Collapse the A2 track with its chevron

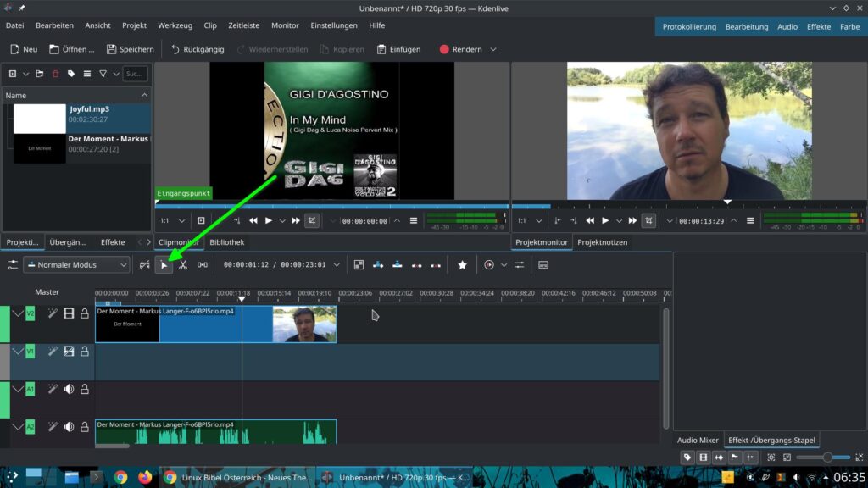tap(18, 427)
